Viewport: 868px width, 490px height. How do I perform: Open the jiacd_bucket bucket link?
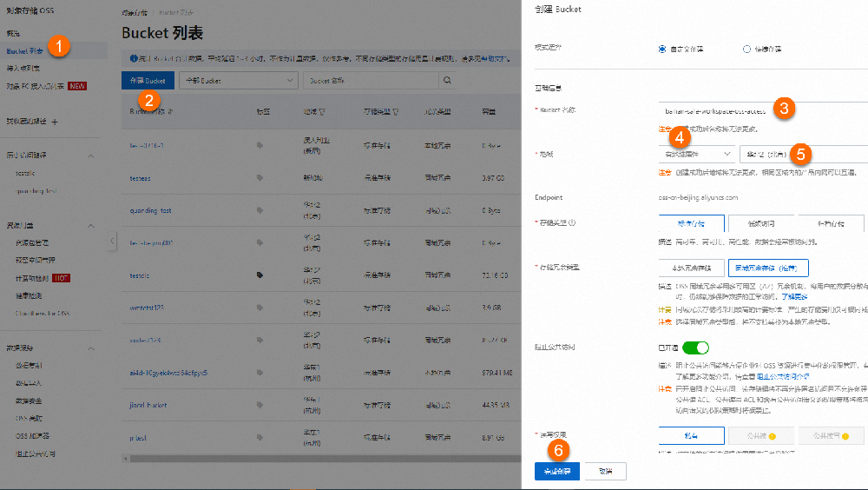(148, 405)
